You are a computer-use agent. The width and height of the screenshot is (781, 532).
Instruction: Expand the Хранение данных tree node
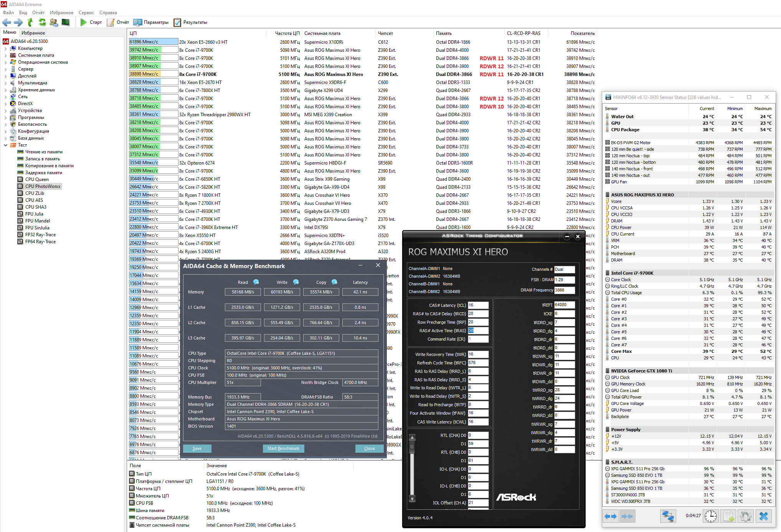5,90
